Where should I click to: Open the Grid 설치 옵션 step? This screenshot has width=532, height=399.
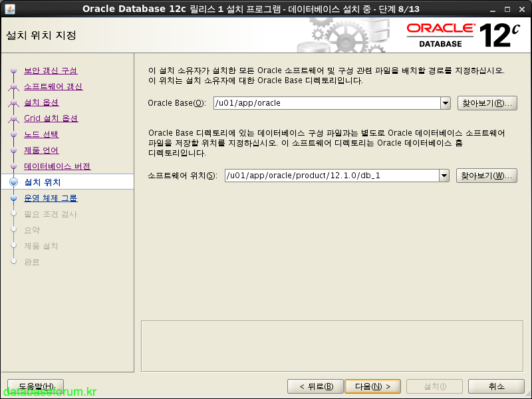51,118
